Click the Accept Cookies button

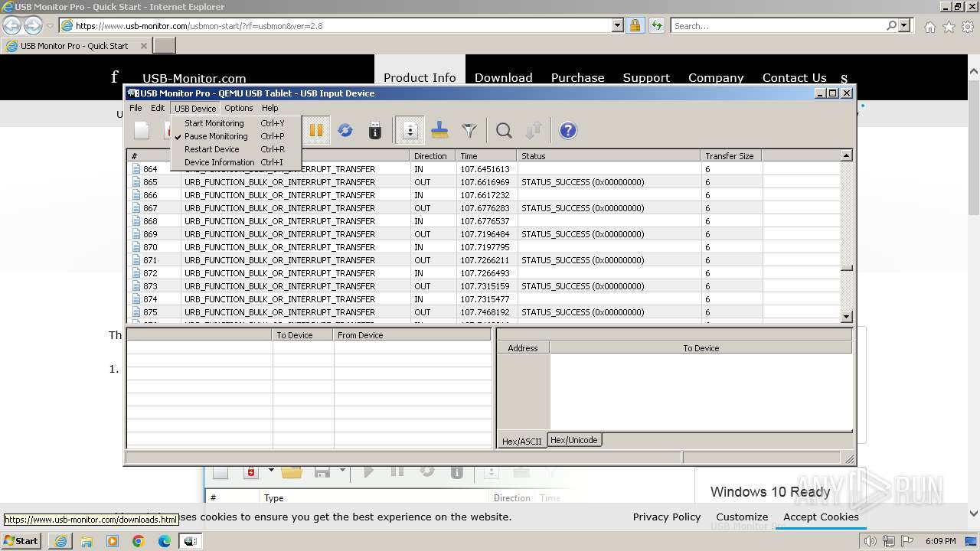pyautogui.click(x=821, y=517)
